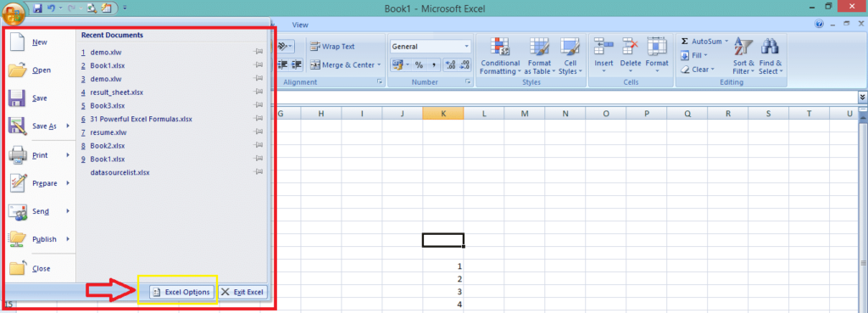868x313 pixels.
Task: Open recent file 31 Powerful Excel Formulas.xlsx
Action: tap(142, 119)
